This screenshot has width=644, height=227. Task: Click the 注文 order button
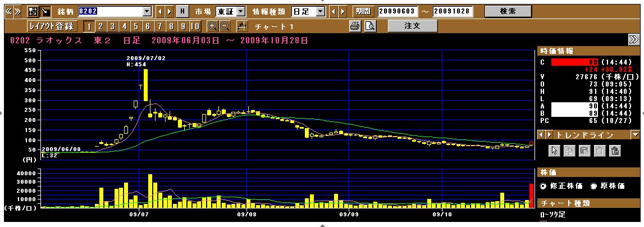[x=412, y=26]
